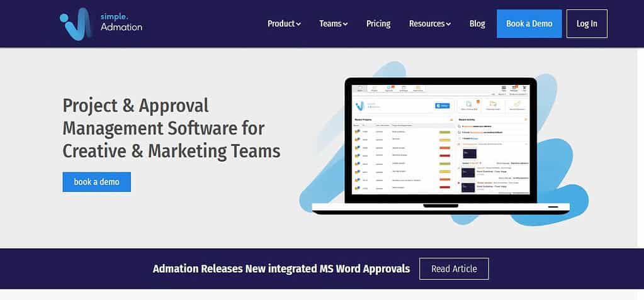Click the Log In button

587,24
